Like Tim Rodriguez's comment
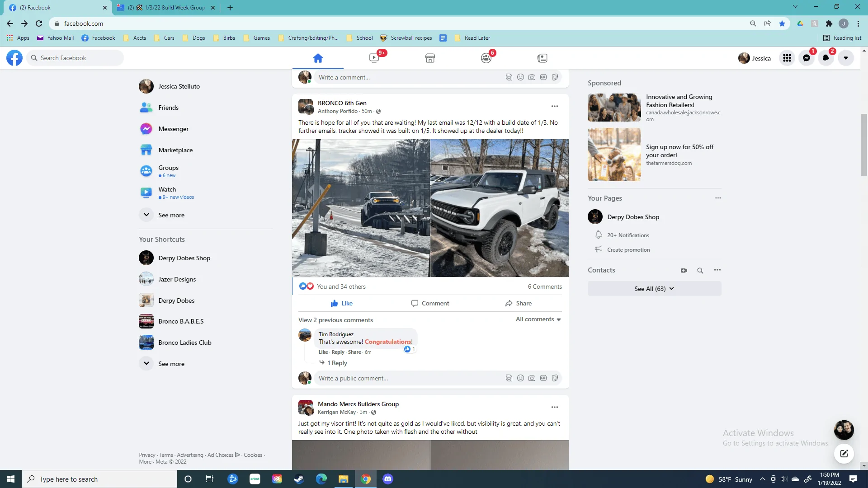The image size is (868, 488). (323, 352)
